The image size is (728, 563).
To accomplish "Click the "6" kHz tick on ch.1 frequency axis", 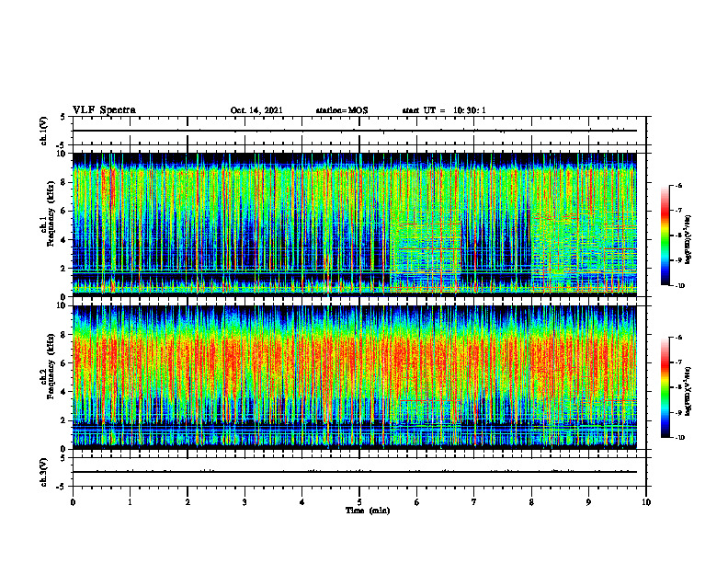I will [x=64, y=212].
